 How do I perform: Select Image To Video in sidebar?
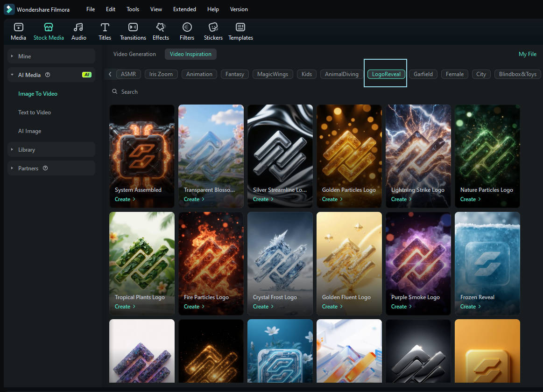(x=38, y=94)
